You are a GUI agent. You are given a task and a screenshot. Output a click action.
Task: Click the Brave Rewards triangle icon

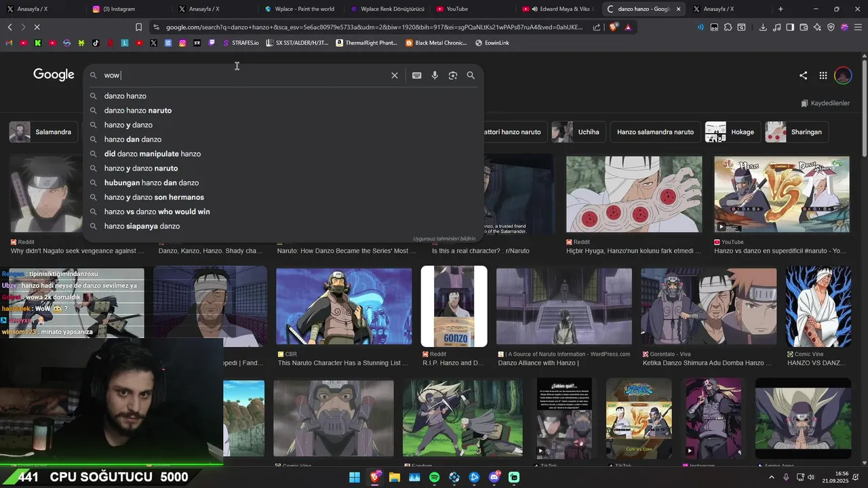pos(628,27)
